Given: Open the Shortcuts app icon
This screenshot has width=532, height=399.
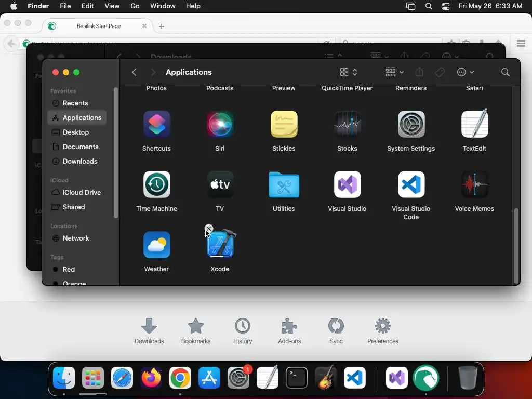Looking at the screenshot, I should click(x=156, y=124).
